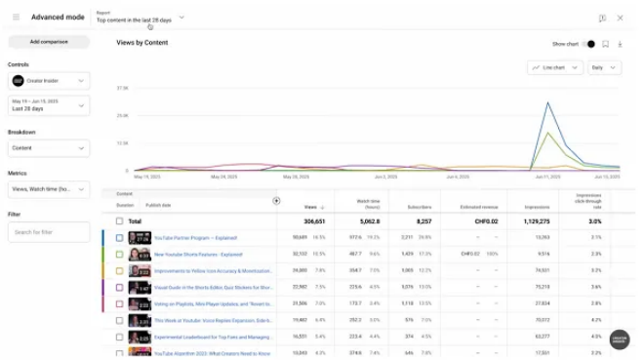Download the report with the export icon

click(620, 44)
